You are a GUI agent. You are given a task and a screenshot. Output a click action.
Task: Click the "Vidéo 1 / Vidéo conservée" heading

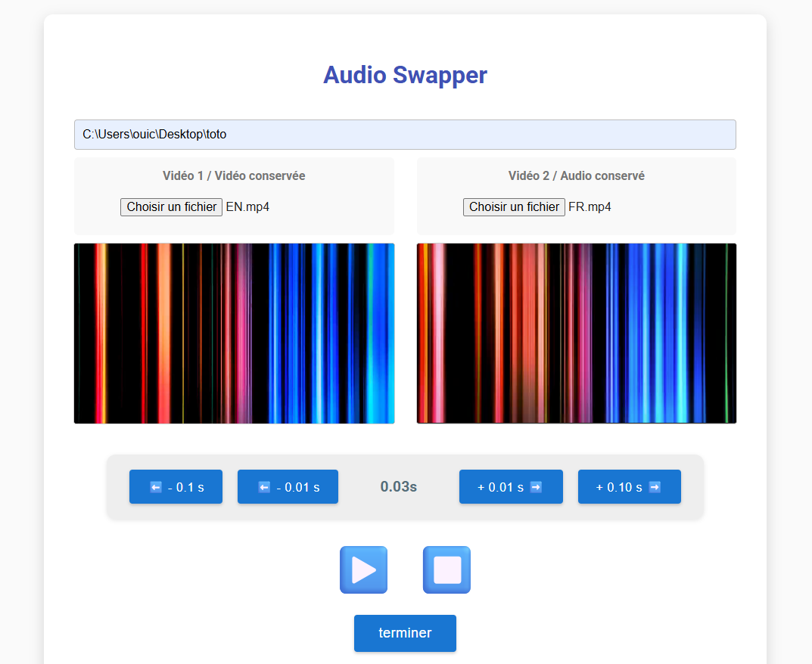pos(234,176)
